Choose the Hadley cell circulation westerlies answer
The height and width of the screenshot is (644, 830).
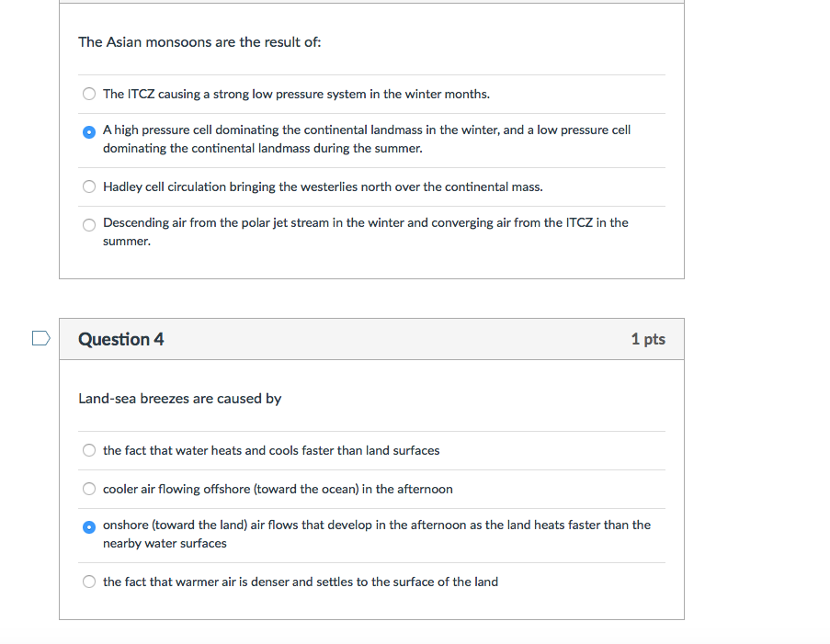point(88,186)
